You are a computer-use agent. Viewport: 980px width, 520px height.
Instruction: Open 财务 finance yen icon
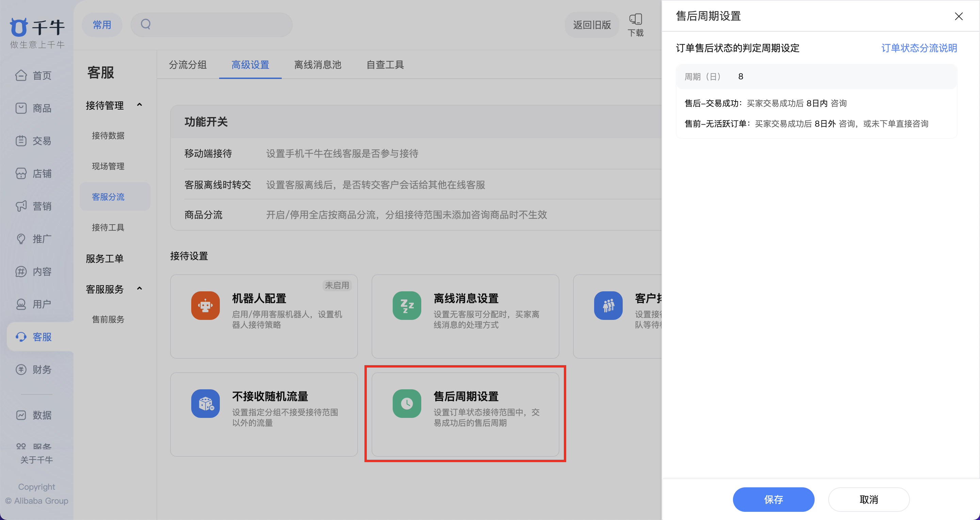click(21, 370)
